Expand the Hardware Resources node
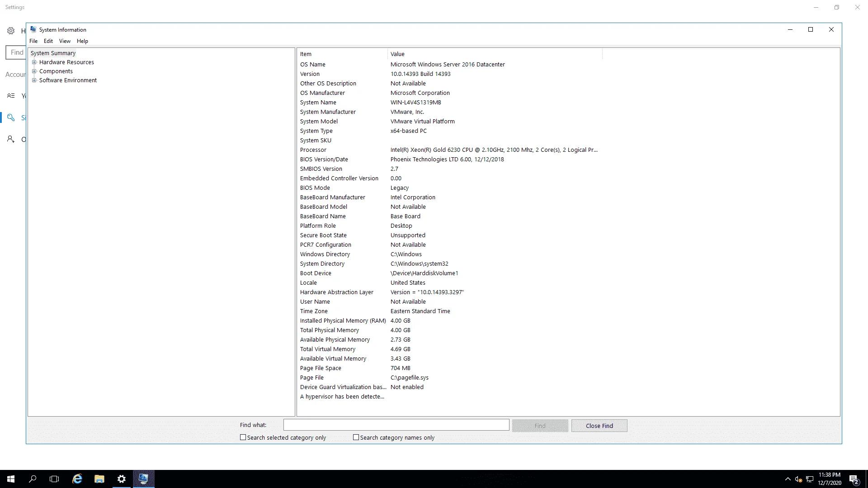Screen dimensions: 868x488 point(34,62)
